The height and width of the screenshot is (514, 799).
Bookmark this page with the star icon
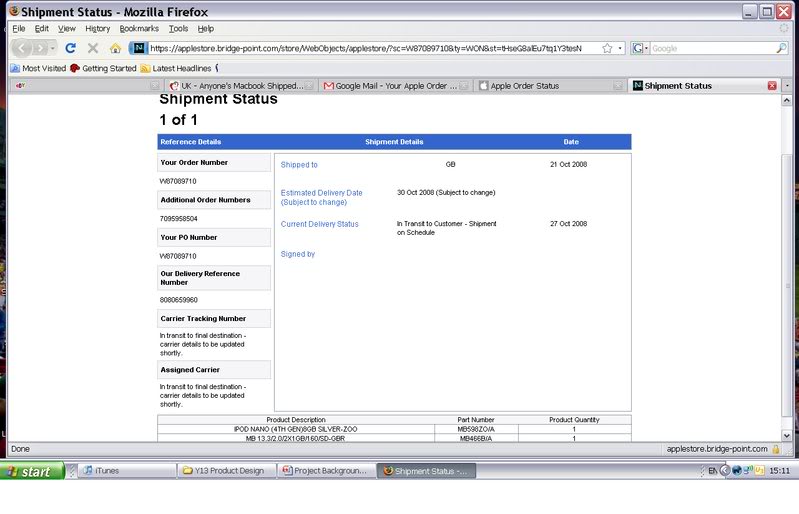607,48
